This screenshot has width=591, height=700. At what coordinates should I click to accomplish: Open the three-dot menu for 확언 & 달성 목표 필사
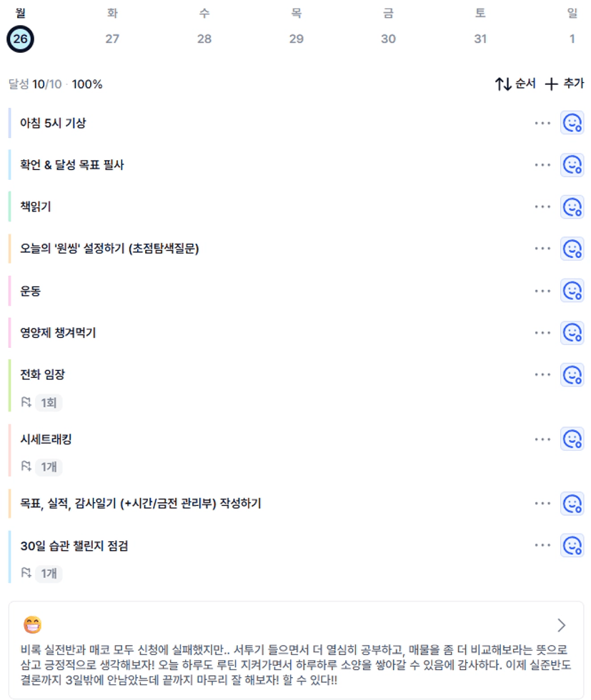pos(542,165)
